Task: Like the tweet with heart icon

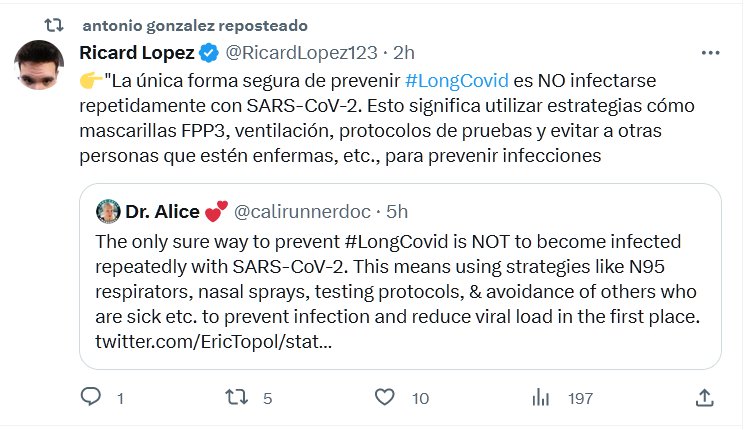Action: (384, 397)
